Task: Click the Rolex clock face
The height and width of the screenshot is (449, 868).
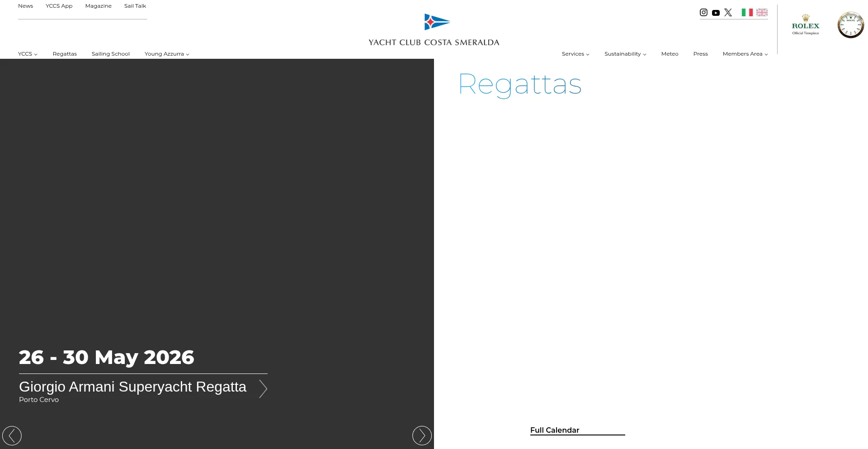Action: pyautogui.click(x=851, y=25)
